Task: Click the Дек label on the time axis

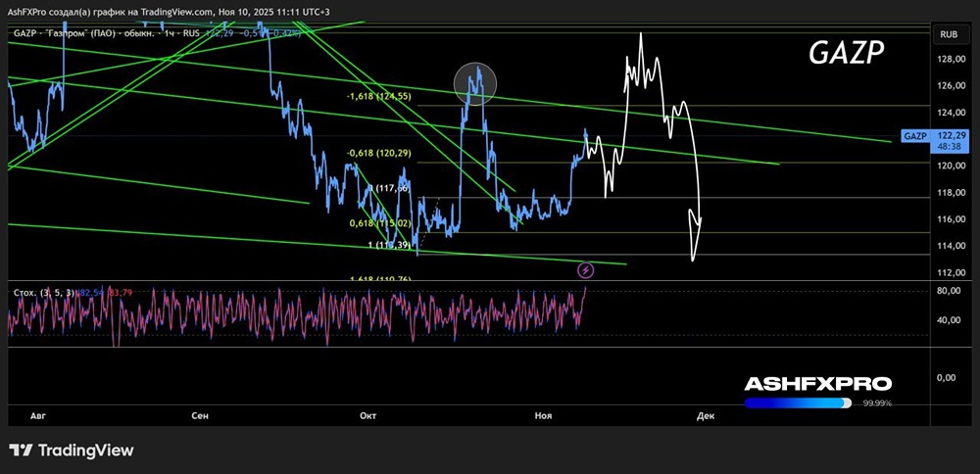Action: click(x=706, y=416)
